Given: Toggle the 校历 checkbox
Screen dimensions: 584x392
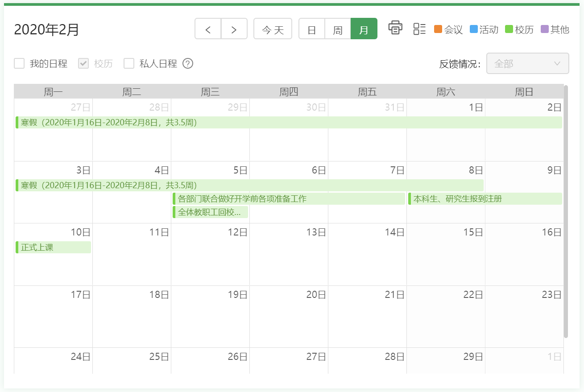Looking at the screenshot, I should (x=83, y=63).
